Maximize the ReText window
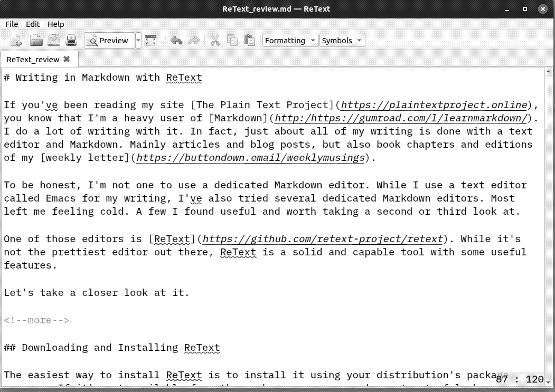Viewport: 555px width, 392px height. point(525,9)
